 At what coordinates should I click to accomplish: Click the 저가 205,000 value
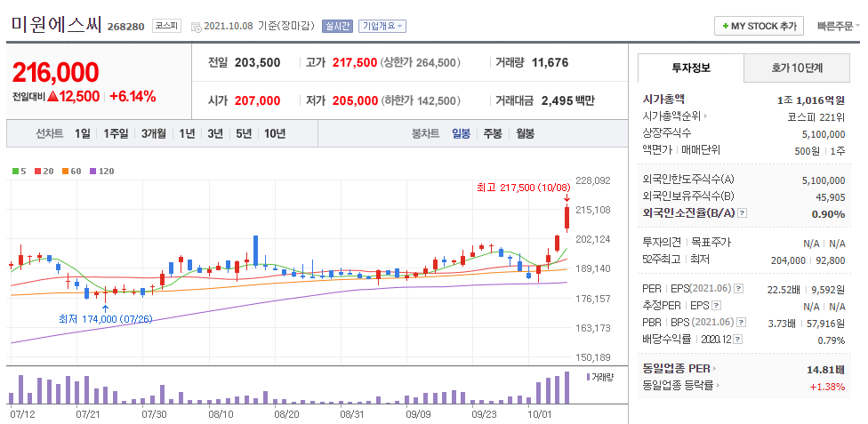click(x=354, y=100)
